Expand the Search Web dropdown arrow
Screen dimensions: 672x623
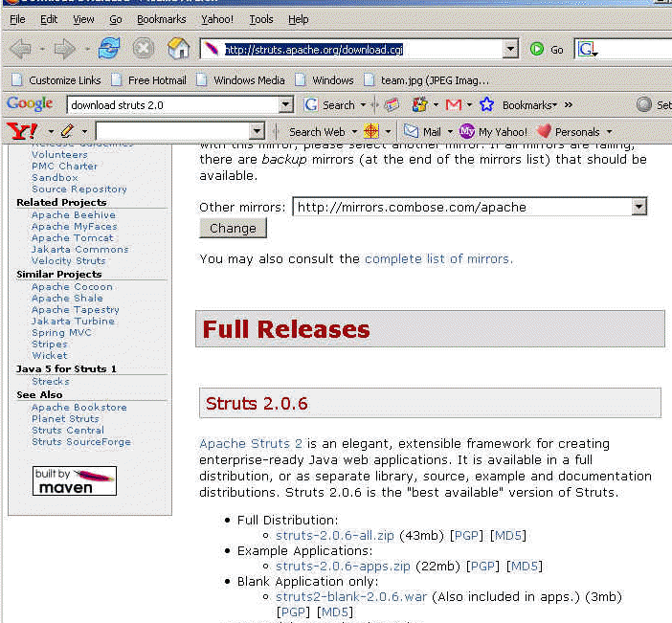tap(354, 131)
